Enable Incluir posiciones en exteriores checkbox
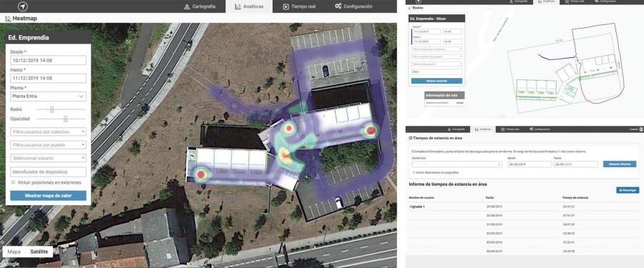The height and width of the screenshot is (268, 644). click(14, 182)
